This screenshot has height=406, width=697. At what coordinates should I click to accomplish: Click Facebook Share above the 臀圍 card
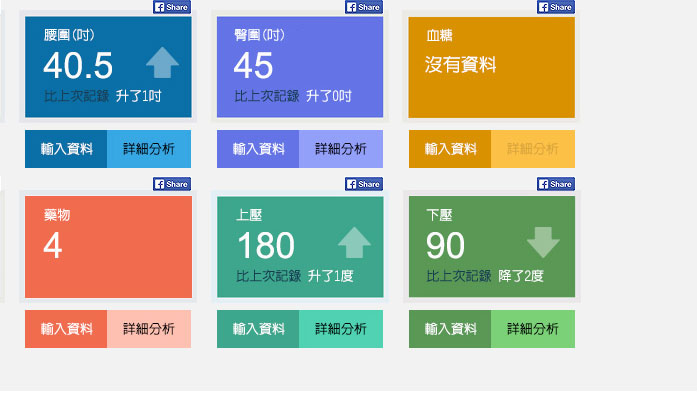(364, 7)
